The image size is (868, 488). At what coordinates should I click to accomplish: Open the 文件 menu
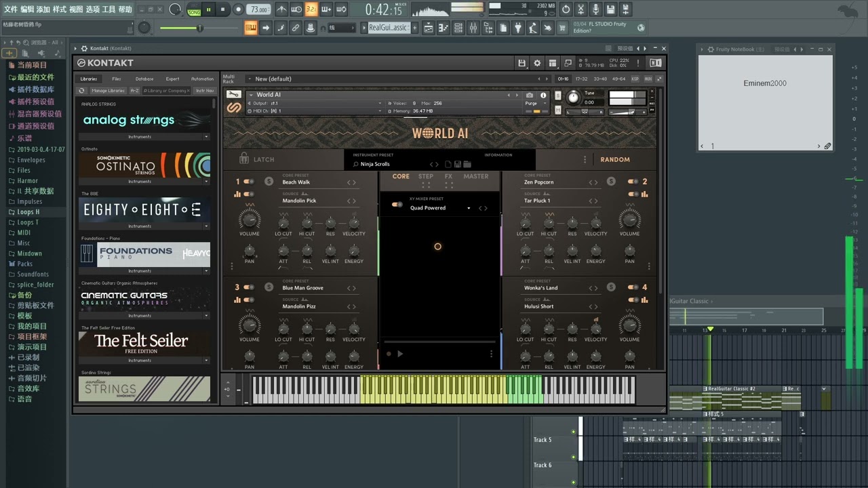point(11,9)
